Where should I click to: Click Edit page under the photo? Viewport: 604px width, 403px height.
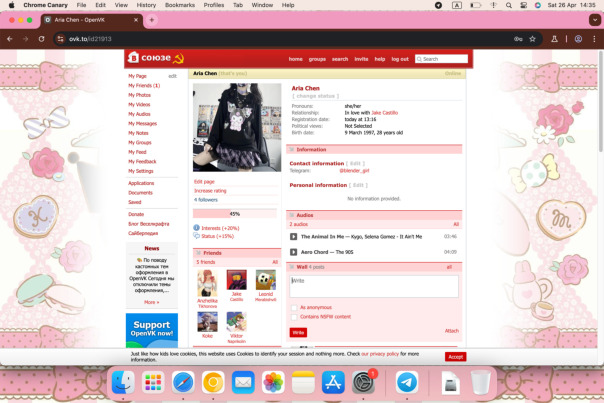(204, 181)
